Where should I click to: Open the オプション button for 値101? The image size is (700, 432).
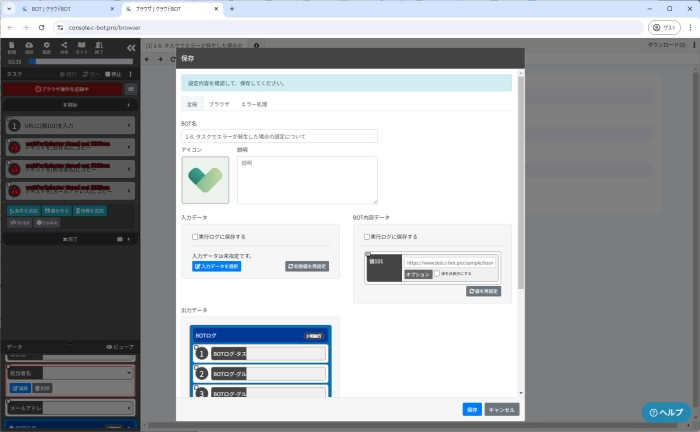[417, 273]
